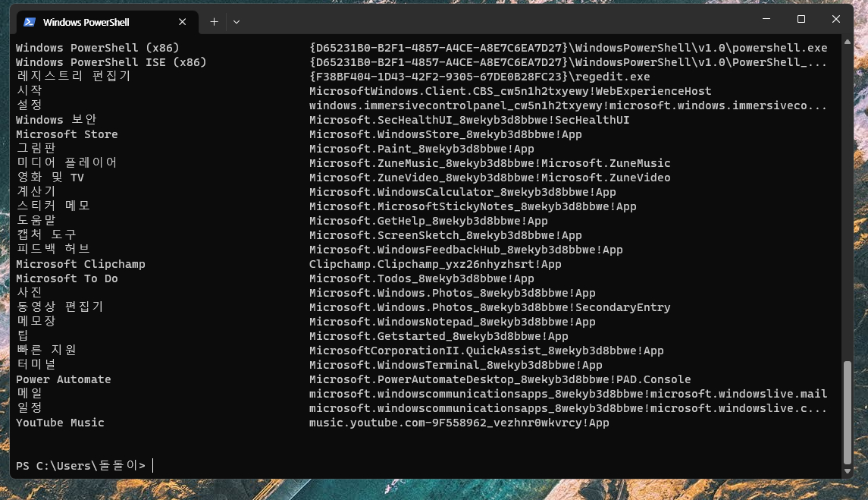Image resolution: width=868 pixels, height=500 pixels.
Task: Click the row labeled 일정
Action: click(30, 408)
